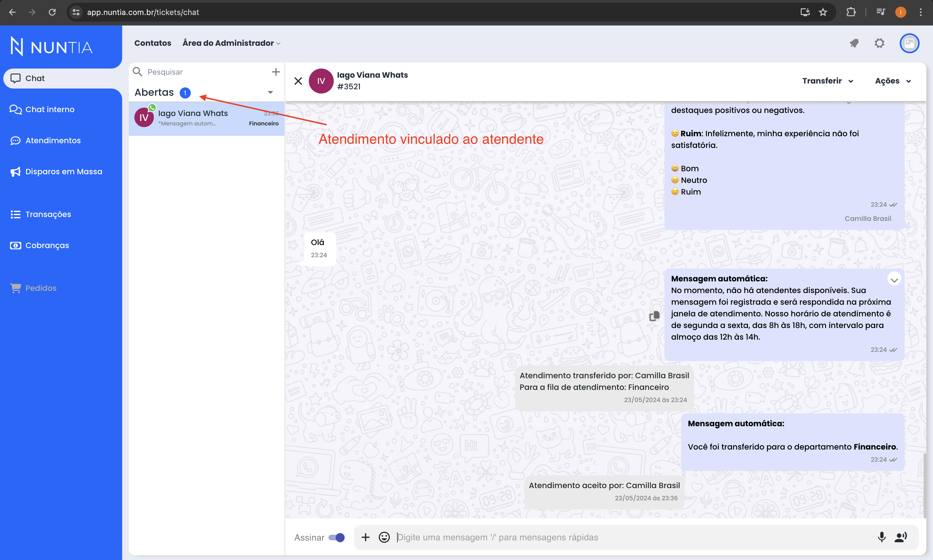This screenshot has height=560, width=933.
Task: Go forward in the browser
Action: coord(32,12)
